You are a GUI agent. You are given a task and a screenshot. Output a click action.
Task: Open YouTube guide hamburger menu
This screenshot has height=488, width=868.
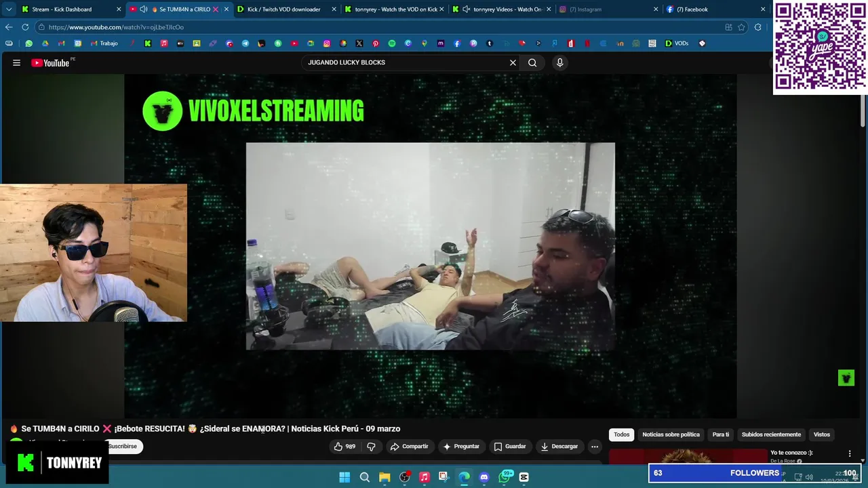[x=16, y=62]
